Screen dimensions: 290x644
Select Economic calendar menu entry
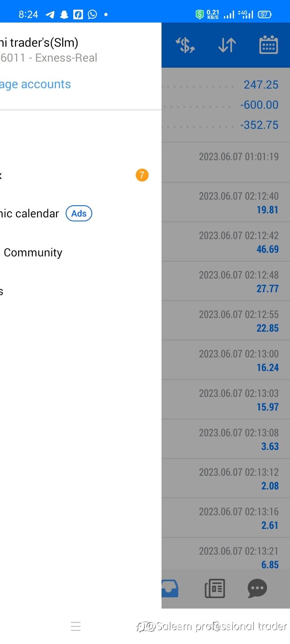29,213
